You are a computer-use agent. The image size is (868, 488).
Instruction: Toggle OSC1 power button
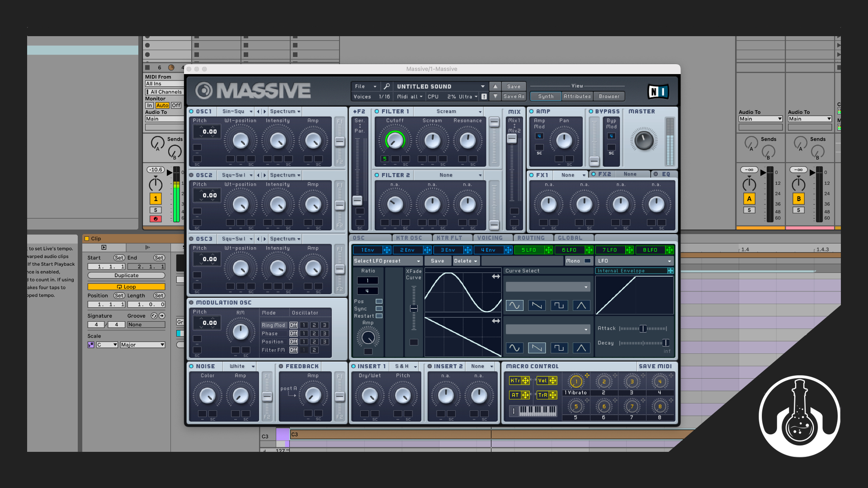click(191, 112)
